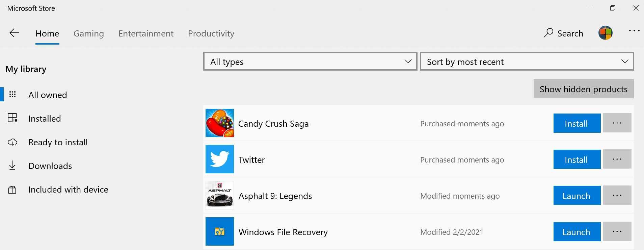Viewport: 644px width, 250px height.
Task: Expand the All types filter dropdown
Action: pos(310,61)
